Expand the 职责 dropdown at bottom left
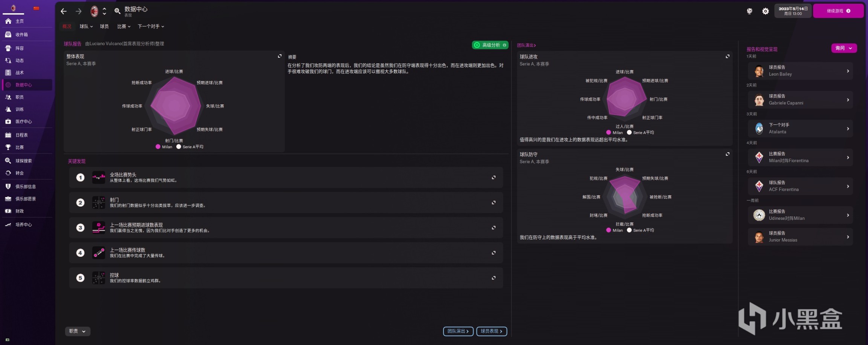Image resolution: width=868 pixels, height=345 pixels. pyautogui.click(x=77, y=331)
